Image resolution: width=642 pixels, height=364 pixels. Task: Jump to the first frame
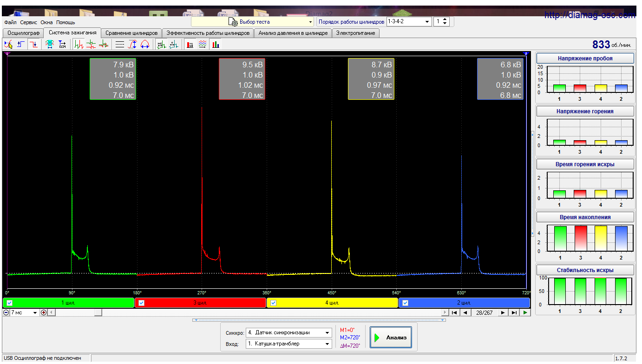click(x=455, y=313)
